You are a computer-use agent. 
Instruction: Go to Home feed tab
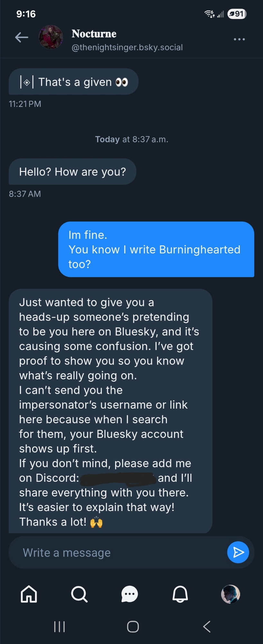[x=29, y=594]
